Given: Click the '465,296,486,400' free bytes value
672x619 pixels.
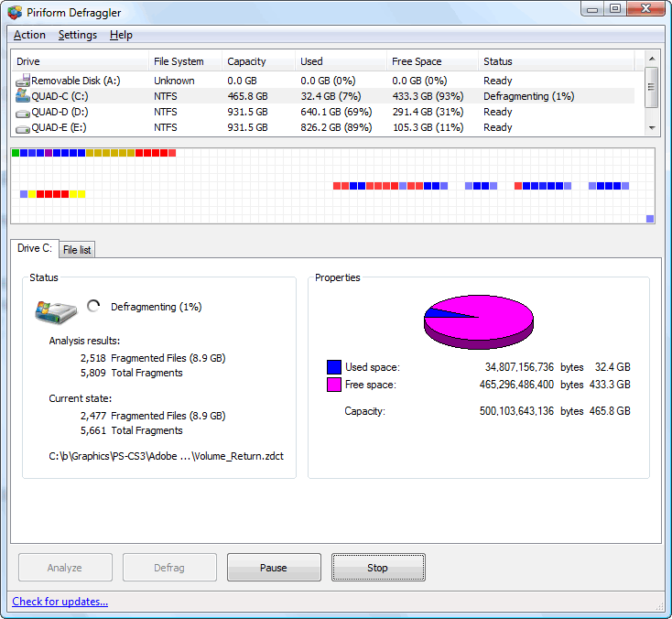Looking at the screenshot, I should click(516, 384).
